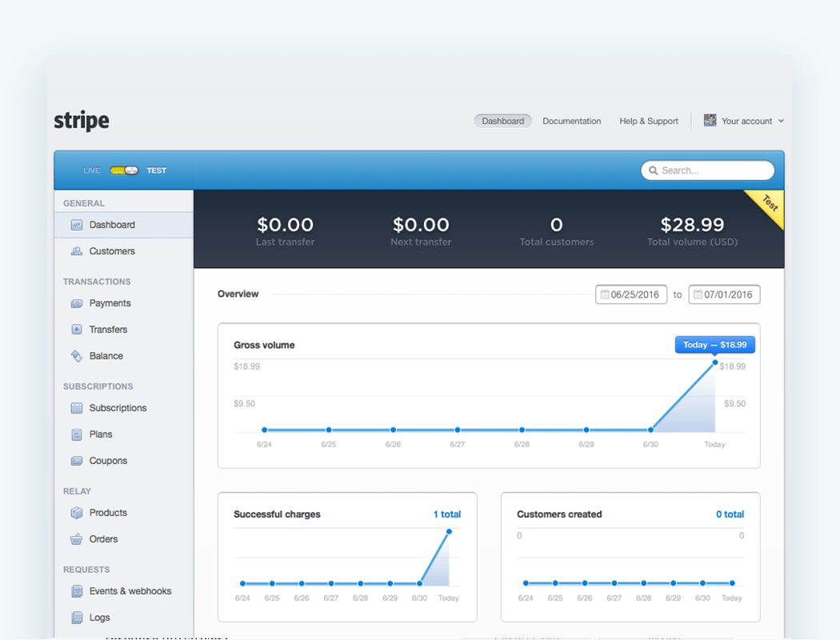Click the Last transfer $0.00 amount
Screen dimensions: 840x640
click(x=285, y=225)
